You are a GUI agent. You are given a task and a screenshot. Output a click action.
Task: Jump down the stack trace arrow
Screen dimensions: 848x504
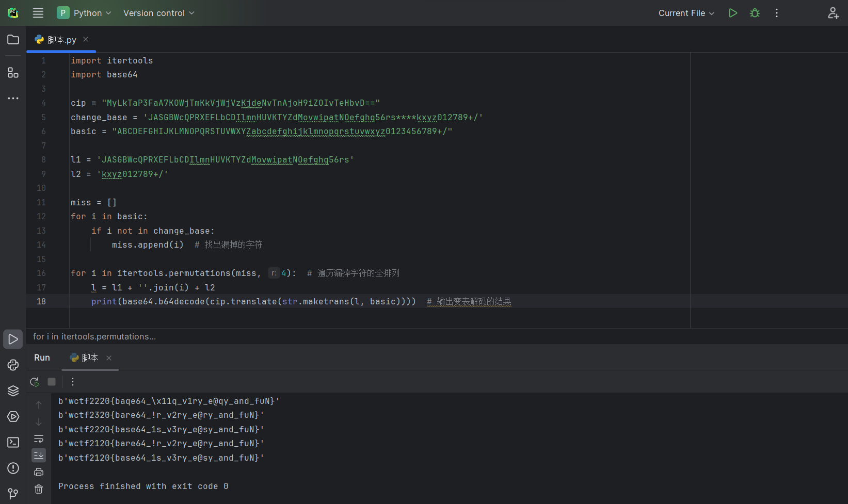[x=39, y=422]
